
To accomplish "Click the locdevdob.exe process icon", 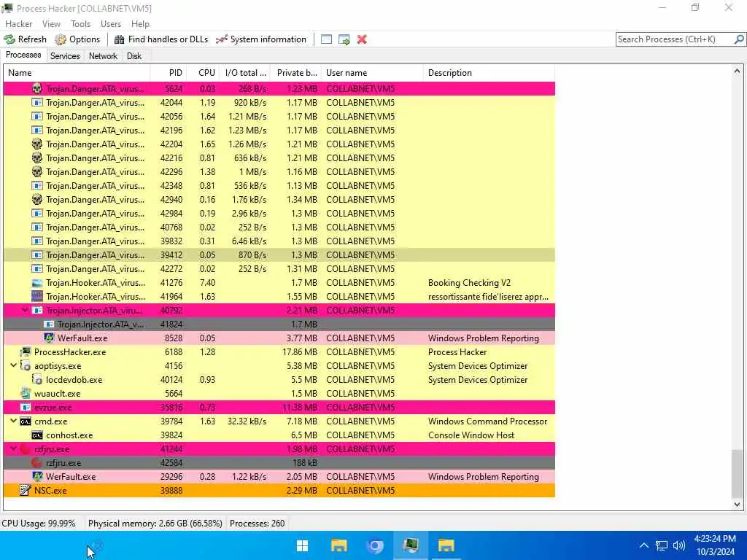I will (x=37, y=379).
